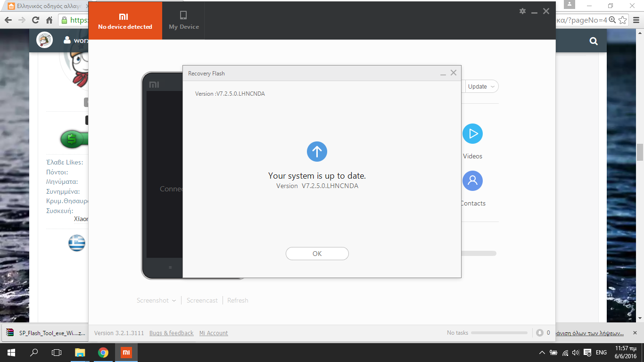Click the "Συνημμένα:" label on forum page

[x=63, y=191]
